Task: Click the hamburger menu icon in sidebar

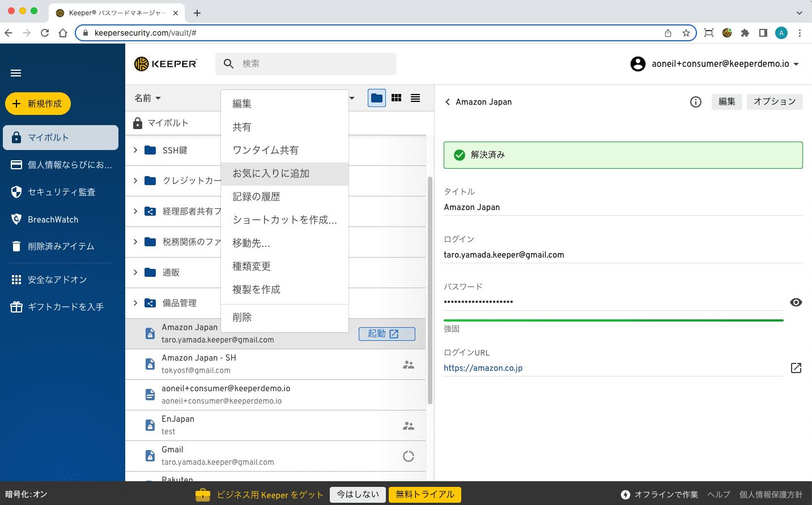Action: (16, 73)
